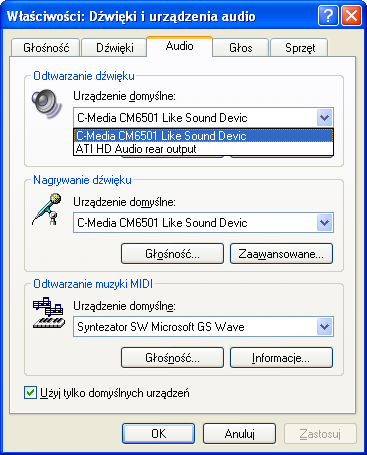Select the Audio tab
Image resolution: width=367 pixels, height=455 pixels.
point(179,46)
